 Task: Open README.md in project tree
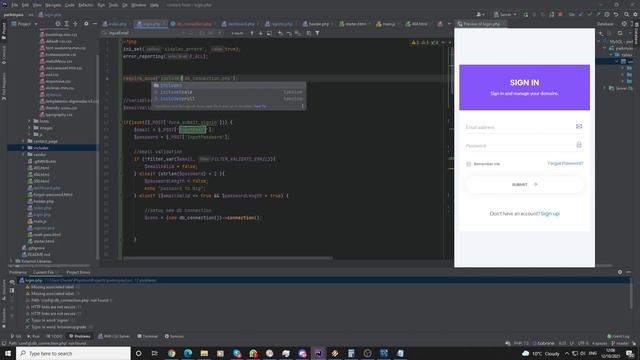pyautogui.click(x=38, y=254)
